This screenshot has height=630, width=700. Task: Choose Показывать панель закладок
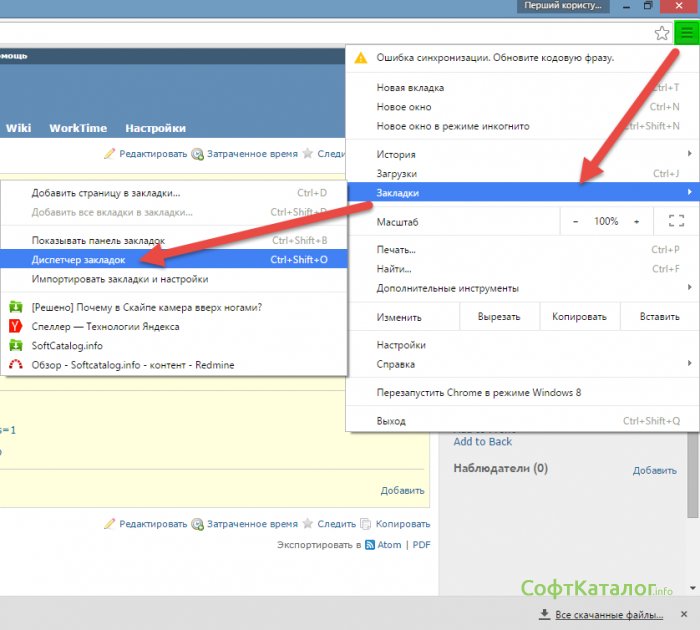tap(98, 240)
